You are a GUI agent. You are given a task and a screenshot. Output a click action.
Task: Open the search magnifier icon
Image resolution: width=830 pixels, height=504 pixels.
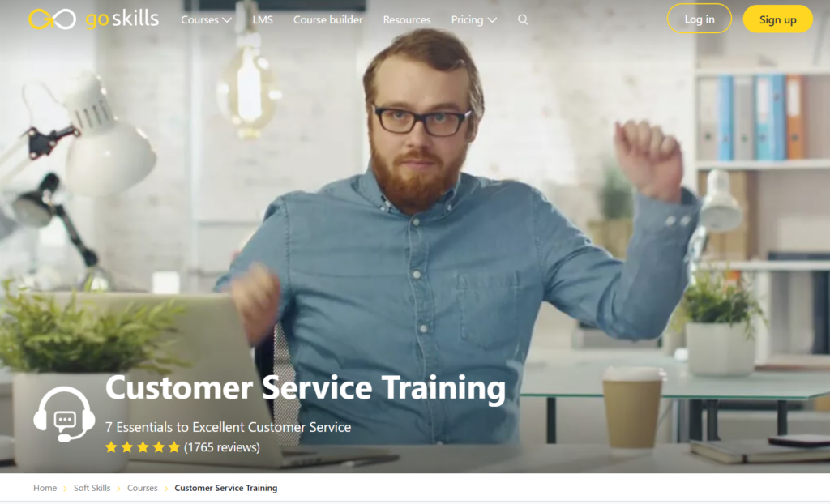523,19
